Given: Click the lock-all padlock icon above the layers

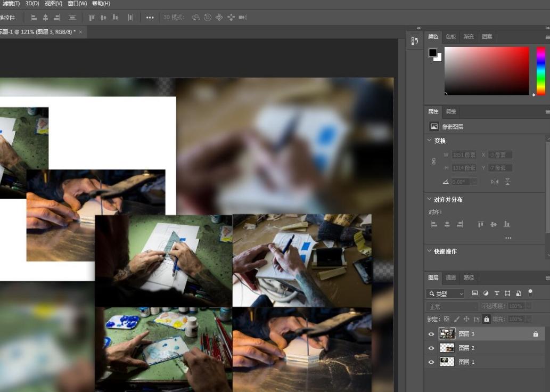Looking at the screenshot, I should [486, 318].
